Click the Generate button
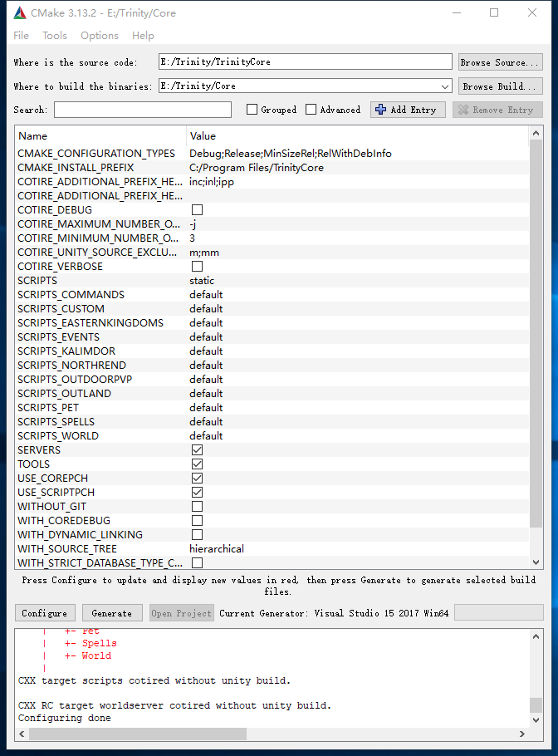 coord(112,613)
